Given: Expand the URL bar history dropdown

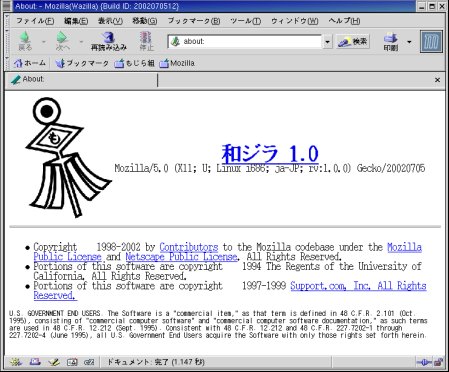Looking at the screenshot, I should 327,42.
